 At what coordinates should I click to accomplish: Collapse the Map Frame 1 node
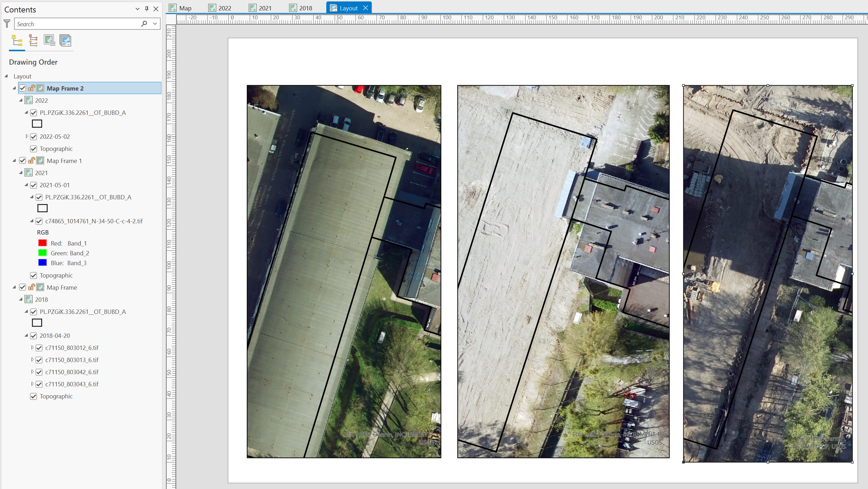(14, 160)
